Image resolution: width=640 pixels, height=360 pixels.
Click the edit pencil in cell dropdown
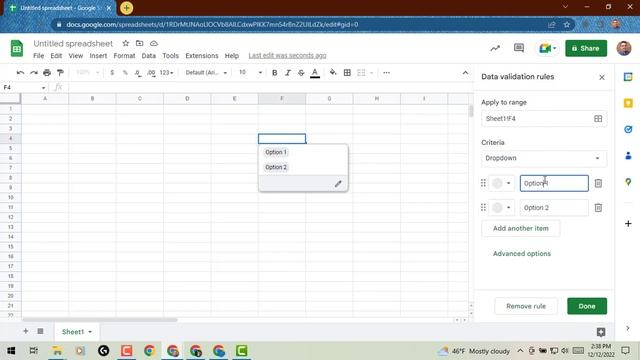338,184
